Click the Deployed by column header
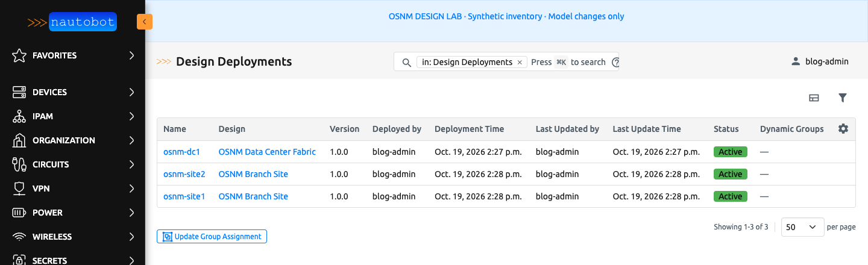Image resolution: width=868 pixels, height=265 pixels. point(397,129)
